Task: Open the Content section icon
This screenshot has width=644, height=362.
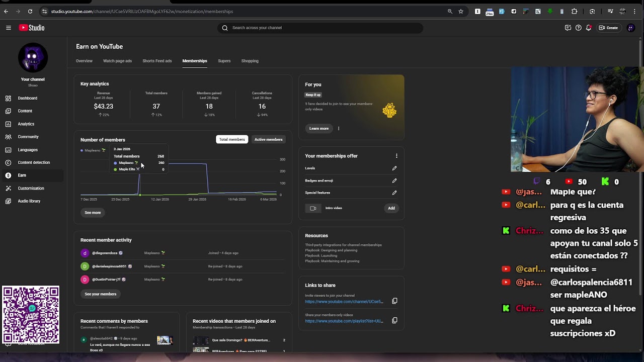Action: pyautogui.click(x=8, y=111)
